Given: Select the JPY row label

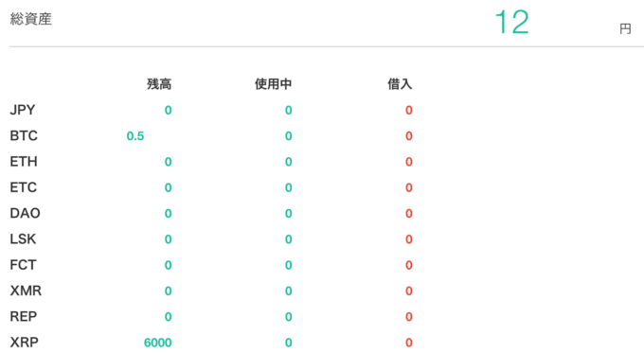Looking at the screenshot, I should [23, 110].
